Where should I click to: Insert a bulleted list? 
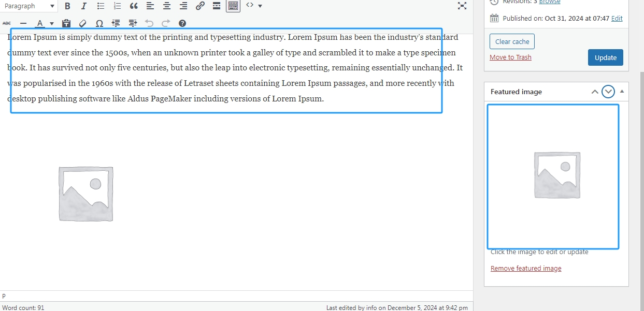(101, 6)
